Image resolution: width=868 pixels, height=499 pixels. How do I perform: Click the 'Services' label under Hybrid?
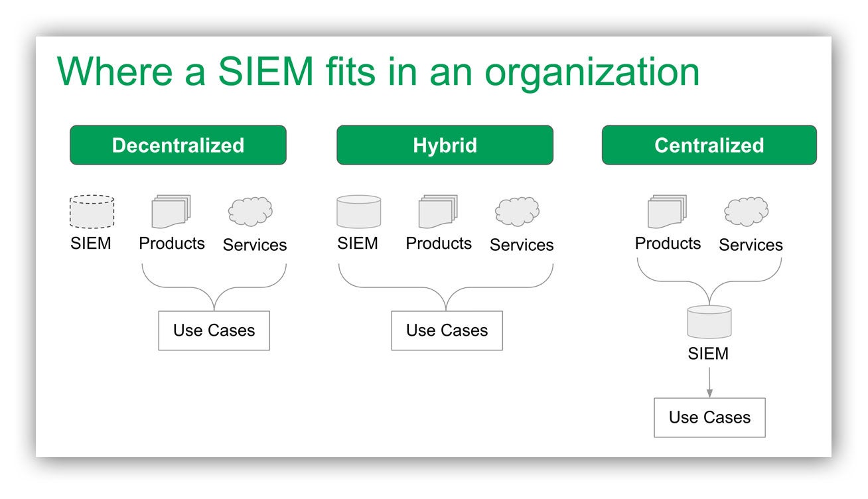pos(522,245)
